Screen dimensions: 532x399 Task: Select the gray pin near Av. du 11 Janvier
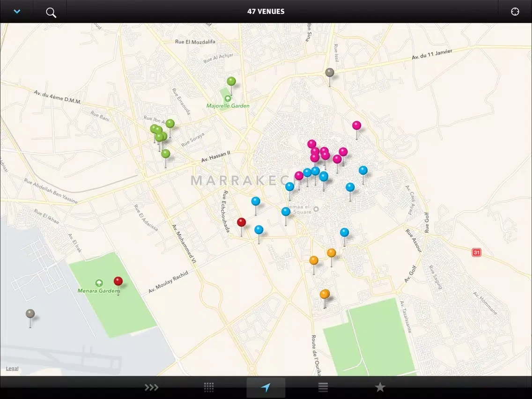329,72
